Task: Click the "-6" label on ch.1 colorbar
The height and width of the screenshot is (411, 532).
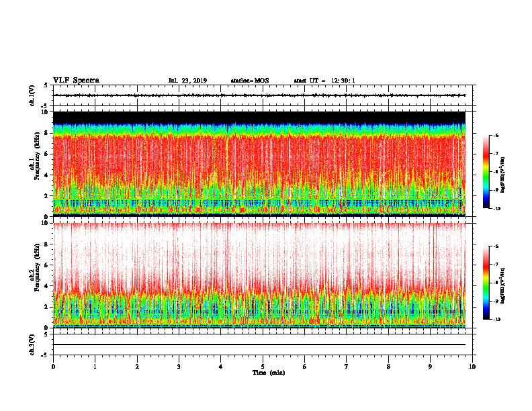Action: point(496,136)
